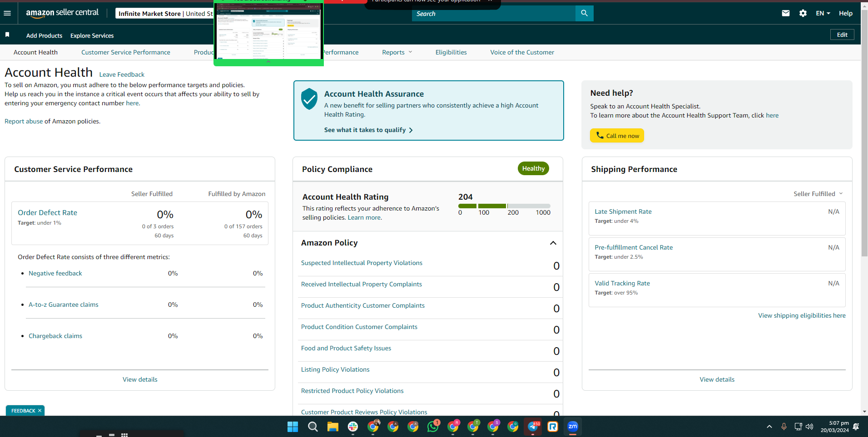
Task: Open the orange R app in taskbar
Action: tap(553, 427)
